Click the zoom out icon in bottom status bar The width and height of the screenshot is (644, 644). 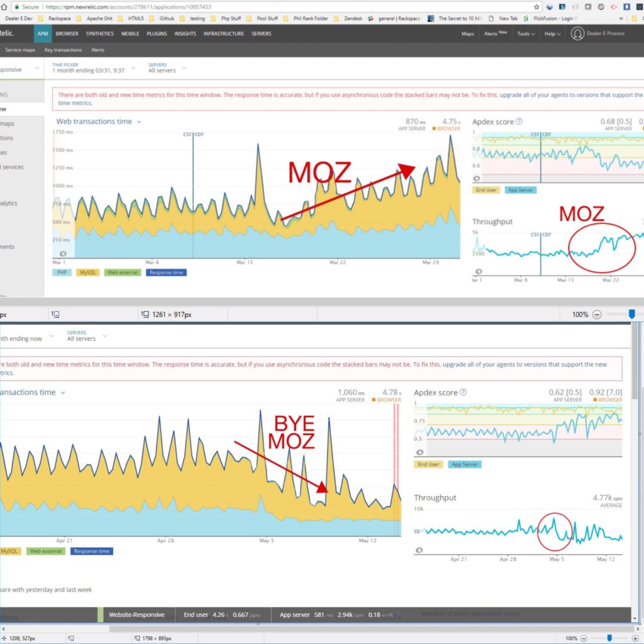tap(584, 638)
